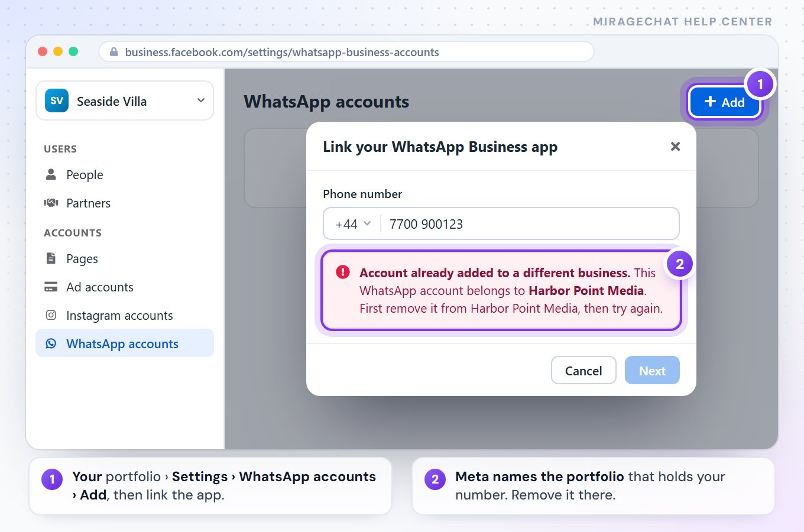Click the blue Add button

point(725,102)
